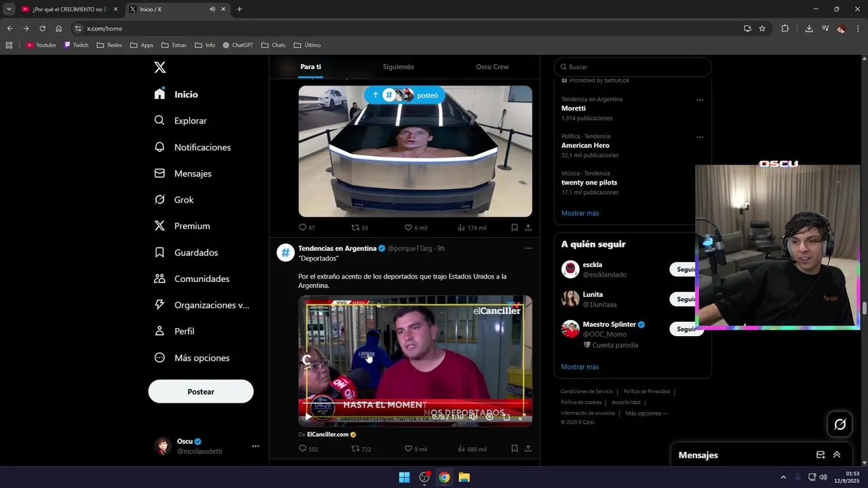Mute the video volume
This screenshot has width=868, height=488.
(x=473, y=417)
